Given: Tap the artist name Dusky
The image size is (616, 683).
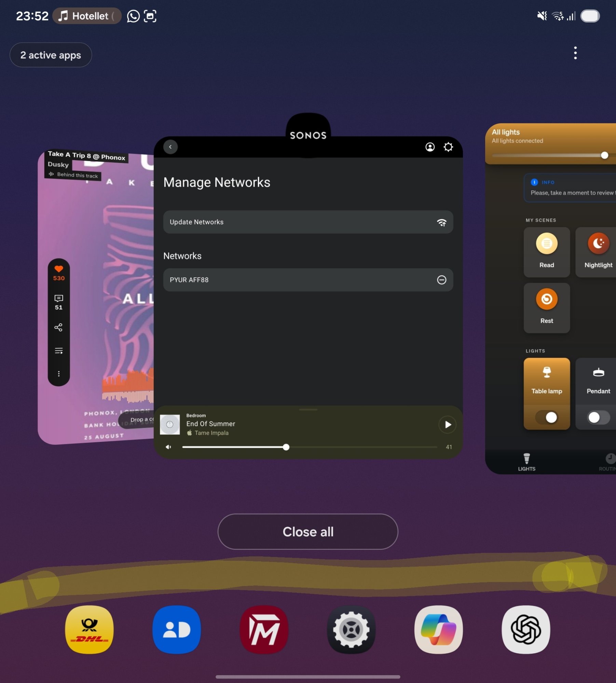Looking at the screenshot, I should (x=58, y=164).
